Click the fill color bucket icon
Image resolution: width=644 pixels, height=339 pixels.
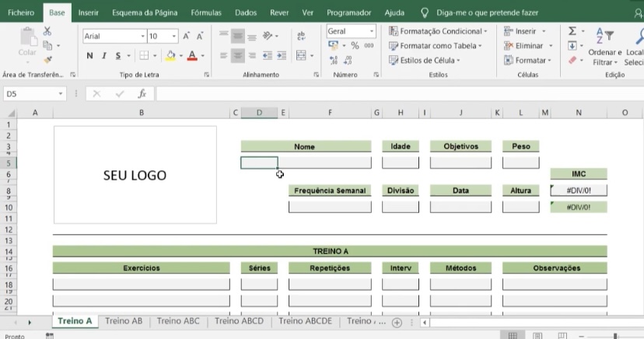tap(170, 56)
